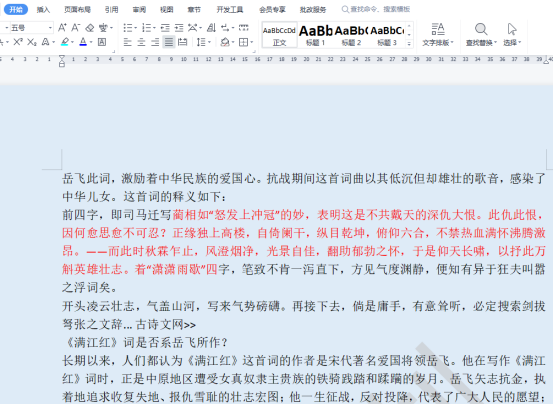Image resolution: width=553 pixels, height=404 pixels.
Task: Insert numbered list
Action: (146, 27)
